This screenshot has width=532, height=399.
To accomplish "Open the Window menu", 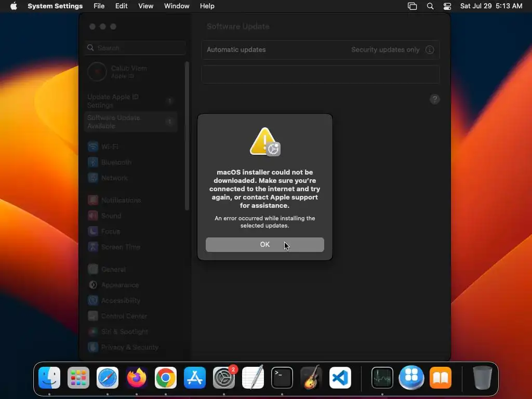I will pyautogui.click(x=177, y=6).
